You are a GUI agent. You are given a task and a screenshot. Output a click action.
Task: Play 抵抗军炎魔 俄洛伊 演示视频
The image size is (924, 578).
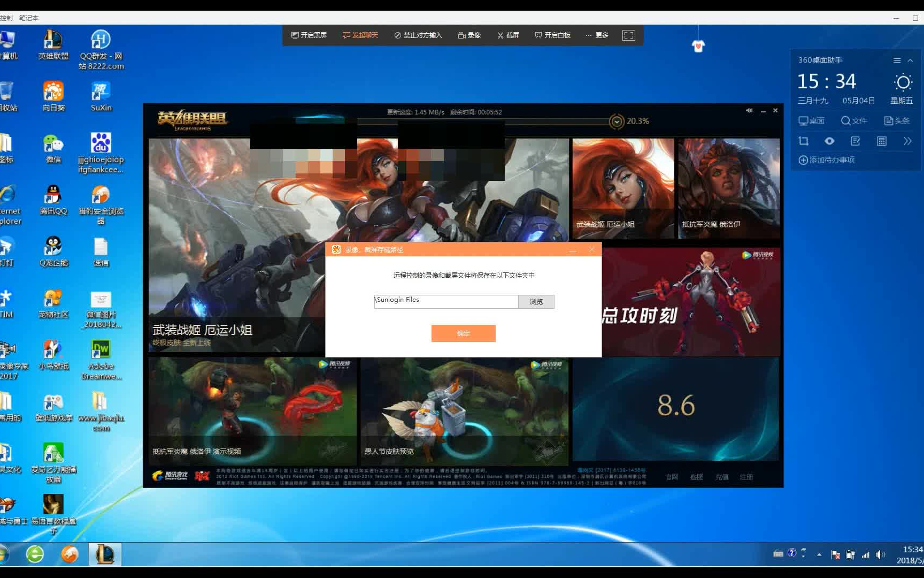pyautogui.click(x=252, y=411)
